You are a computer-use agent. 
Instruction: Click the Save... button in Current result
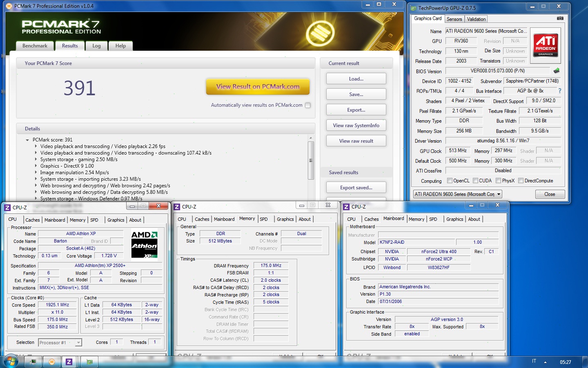[356, 94]
